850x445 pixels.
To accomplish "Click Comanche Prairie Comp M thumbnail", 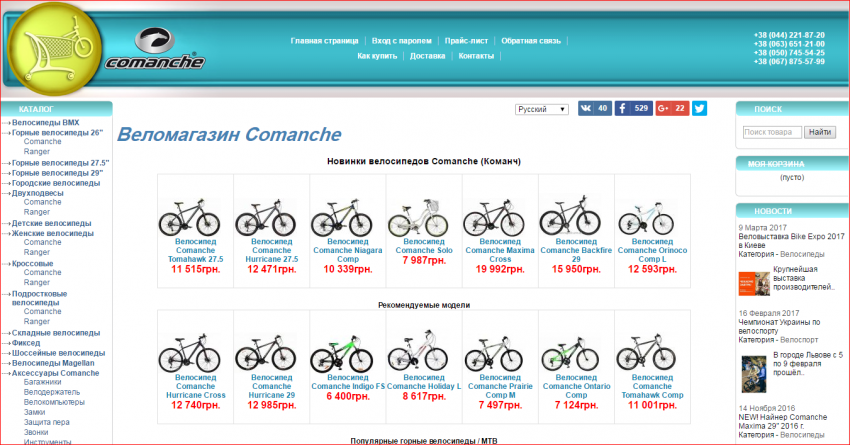I will tap(494, 353).
